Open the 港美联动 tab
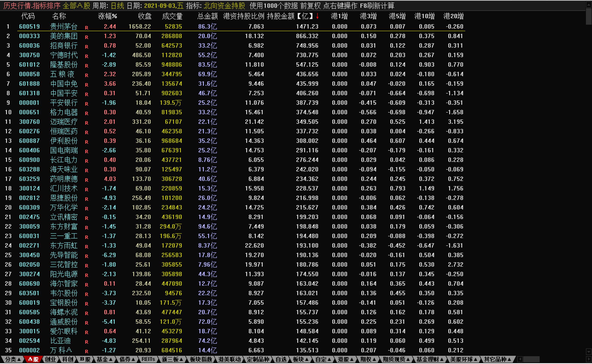 click(229, 359)
